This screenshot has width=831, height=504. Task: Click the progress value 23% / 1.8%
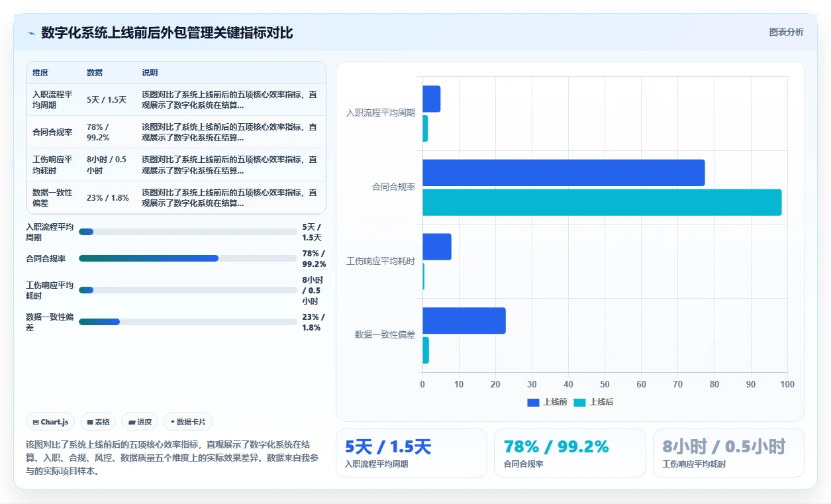click(314, 322)
